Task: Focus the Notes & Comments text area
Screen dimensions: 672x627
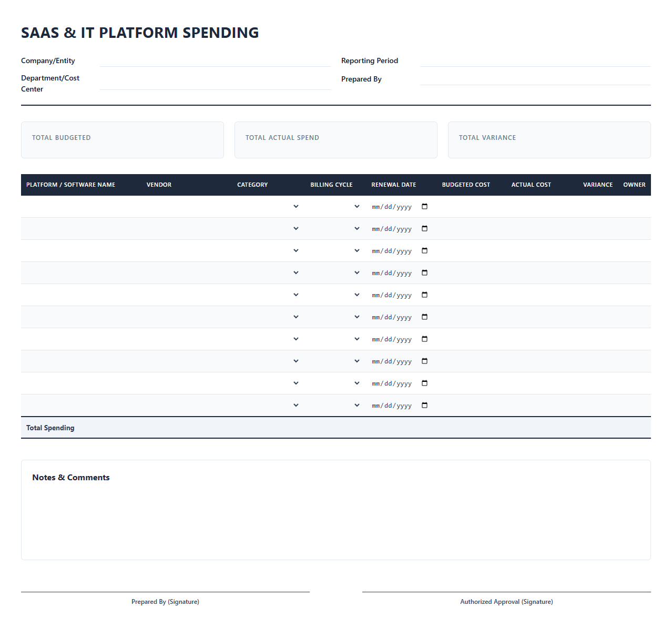Action: point(336,518)
